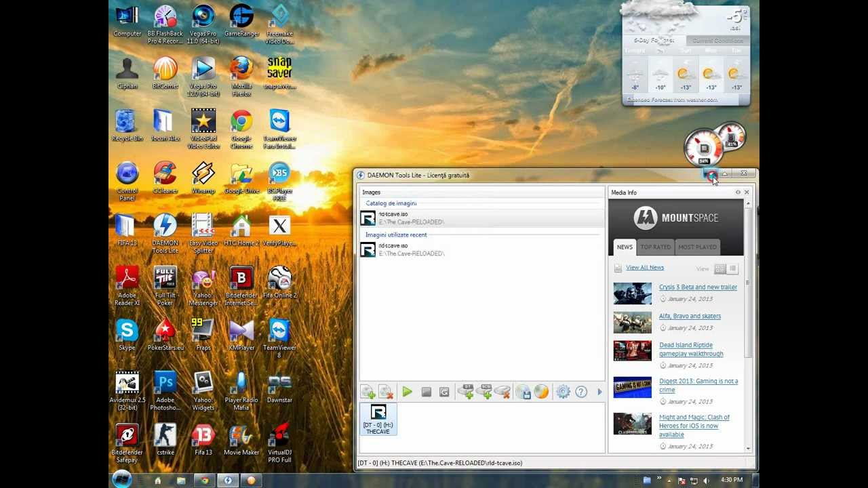Close the Media Info panel
The image size is (868, 488).
747,192
